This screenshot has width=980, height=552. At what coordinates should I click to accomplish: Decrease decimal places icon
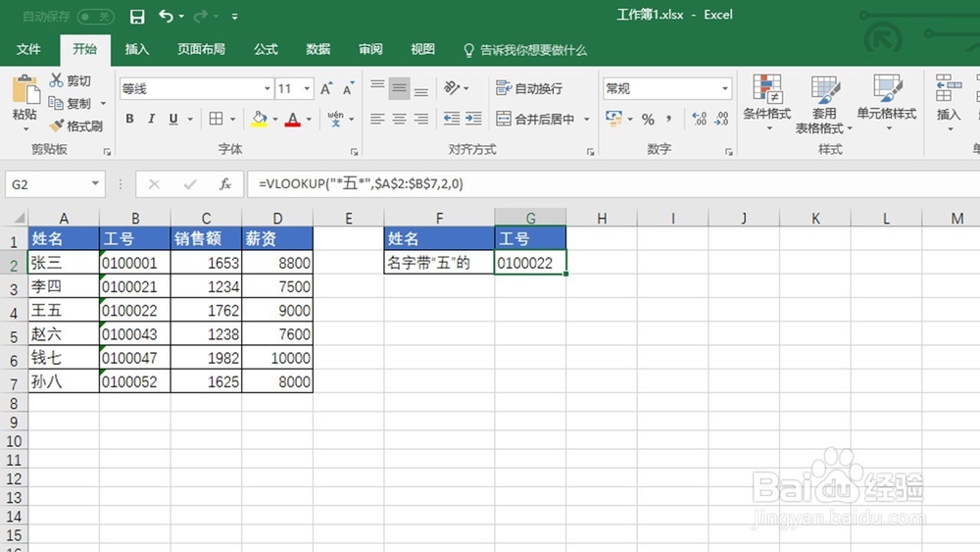pos(722,119)
